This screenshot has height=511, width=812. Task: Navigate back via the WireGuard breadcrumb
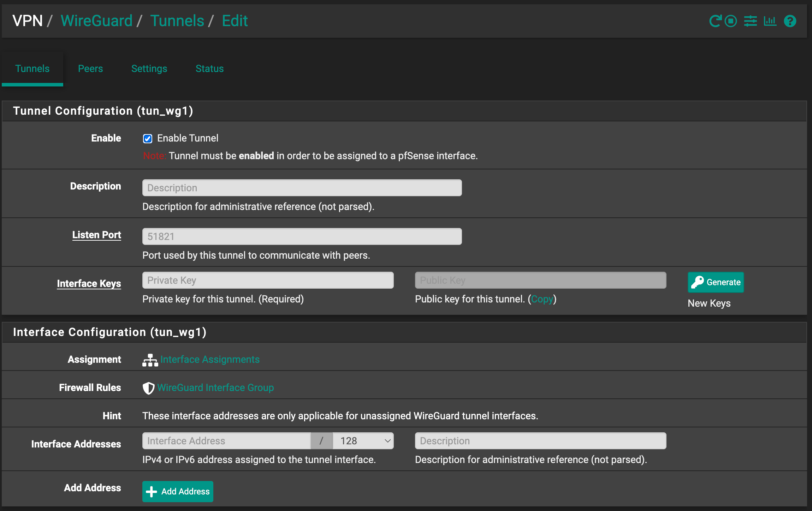point(96,20)
